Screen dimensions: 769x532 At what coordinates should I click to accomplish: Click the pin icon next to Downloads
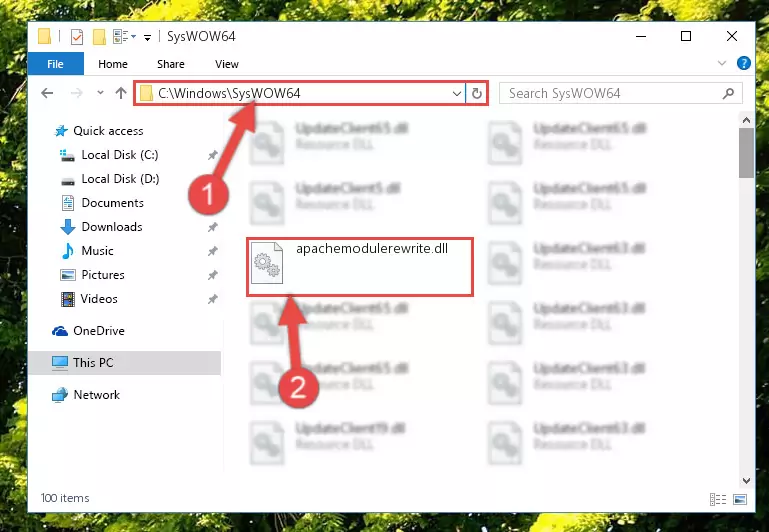click(212, 228)
